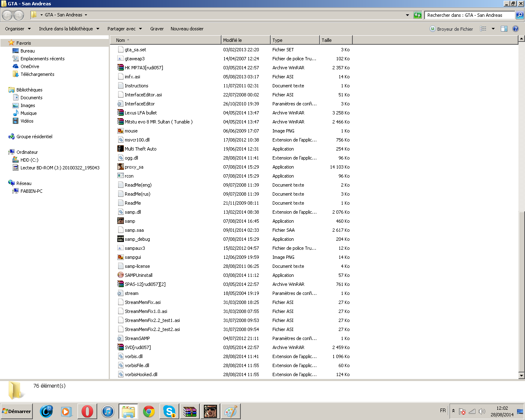Refresh the folder view
This screenshot has height=420, width=525.
418,15
